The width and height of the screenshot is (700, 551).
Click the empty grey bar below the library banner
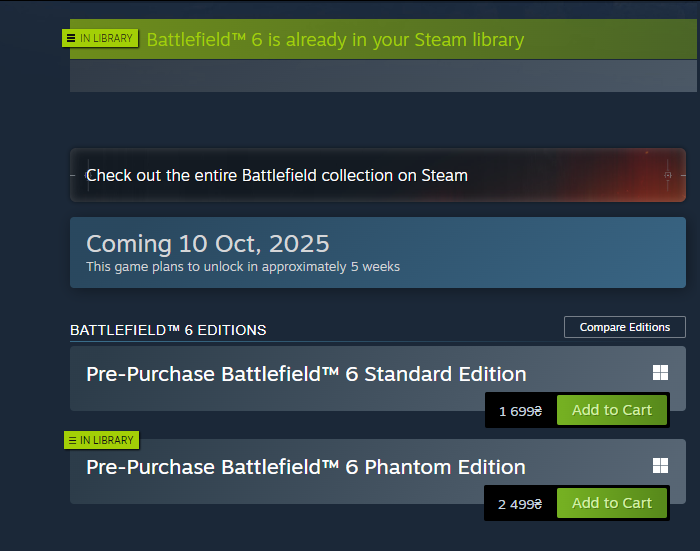coord(383,75)
